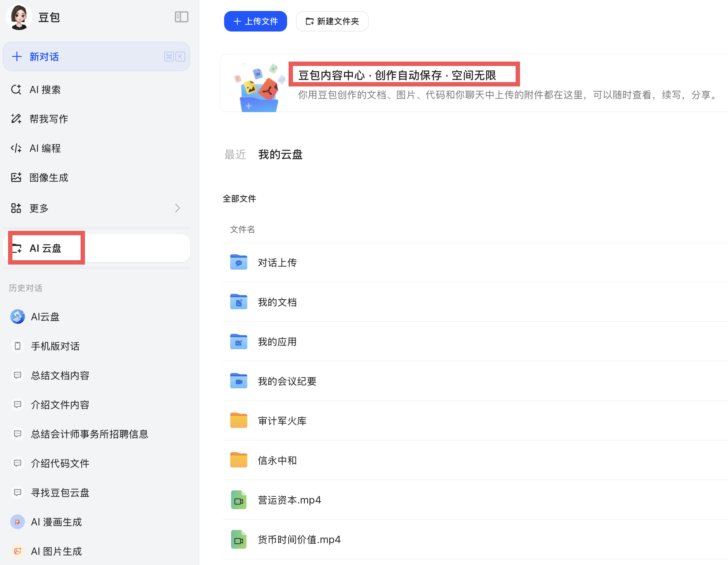Click the AI云盘 history avatar icon
The width and height of the screenshot is (728, 565).
click(18, 317)
